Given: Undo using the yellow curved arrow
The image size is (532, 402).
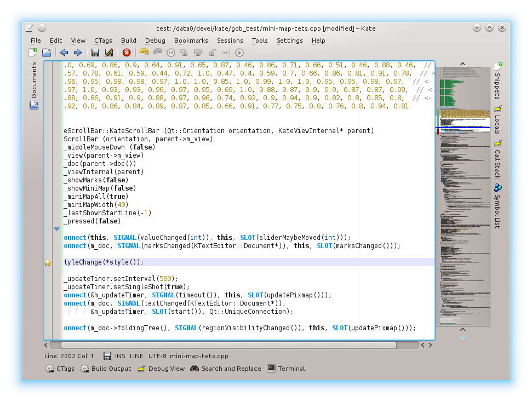Looking at the screenshot, I should click(x=144, y=52).
